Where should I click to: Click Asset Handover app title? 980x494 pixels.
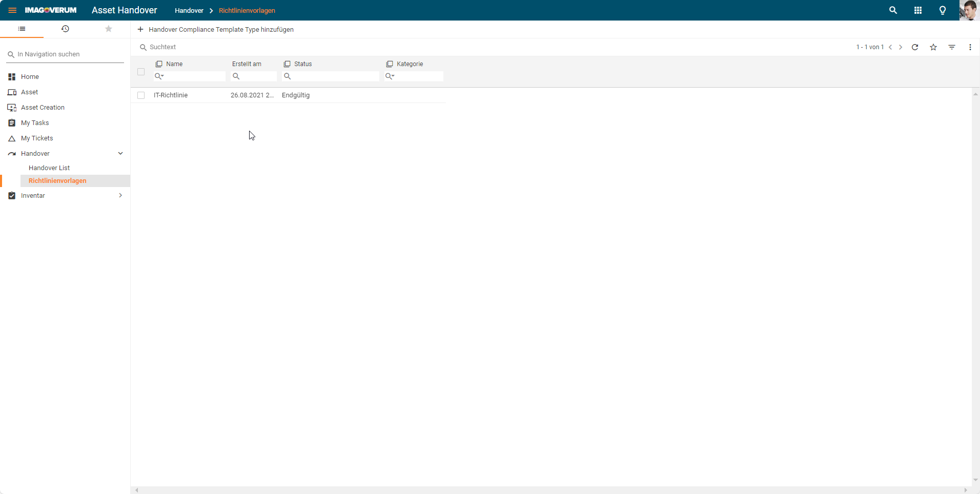pos(125,10)
